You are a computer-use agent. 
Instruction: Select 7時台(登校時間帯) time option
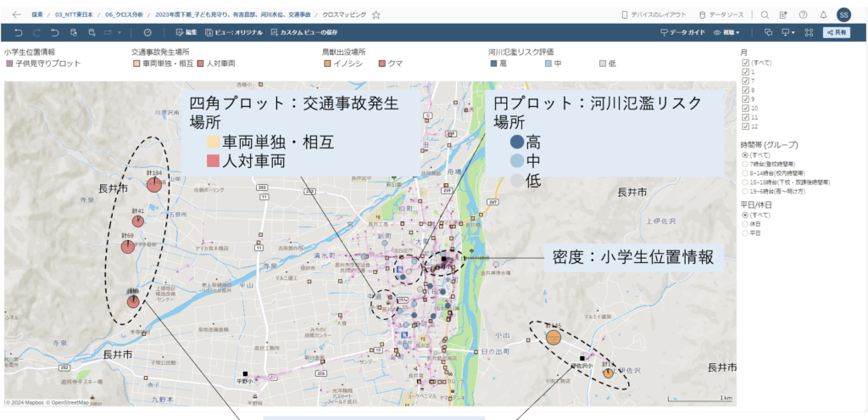pyautogui.click(x=745, y=164)
